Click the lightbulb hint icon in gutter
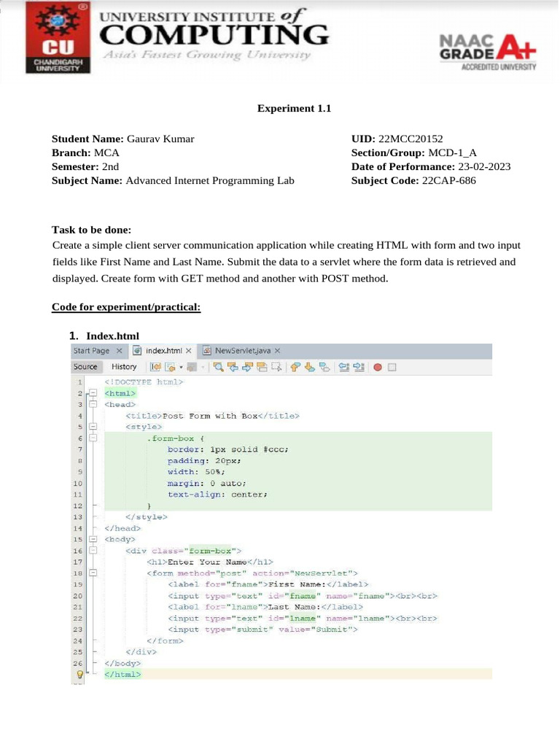Viewport: 560px width, 747px height. coord(79,675)
